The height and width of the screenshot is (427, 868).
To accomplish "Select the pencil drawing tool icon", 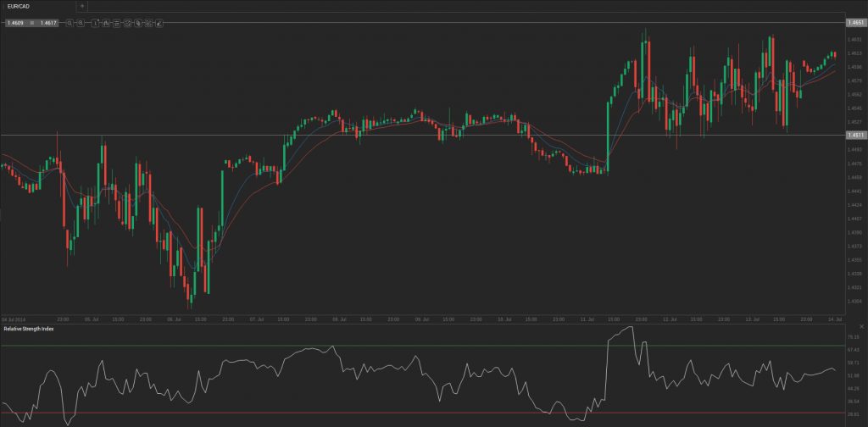I will pos(159,23).
